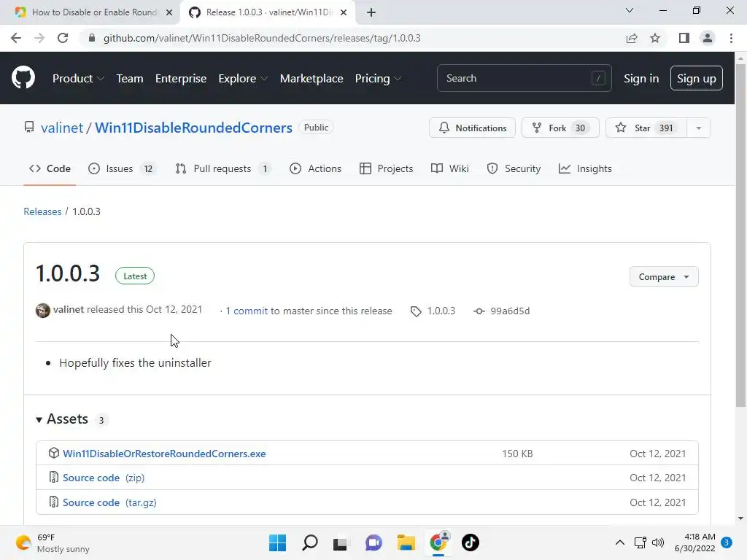Open the Insights tab
This screenshot has height=560, width=747.
pyautogui.click(x=585, y=168)
